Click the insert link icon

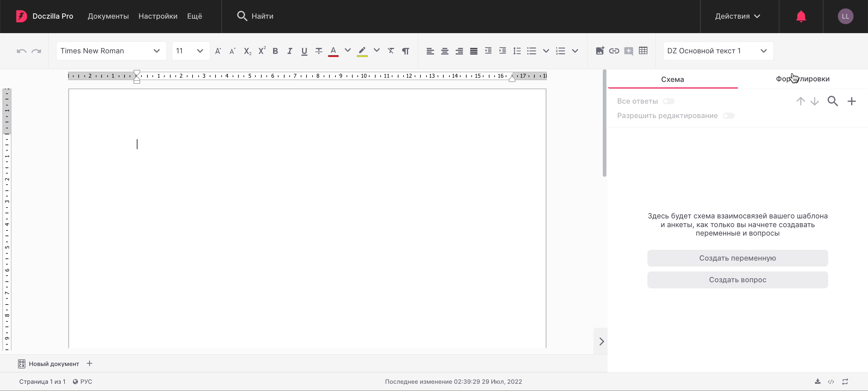pos(614,51)
